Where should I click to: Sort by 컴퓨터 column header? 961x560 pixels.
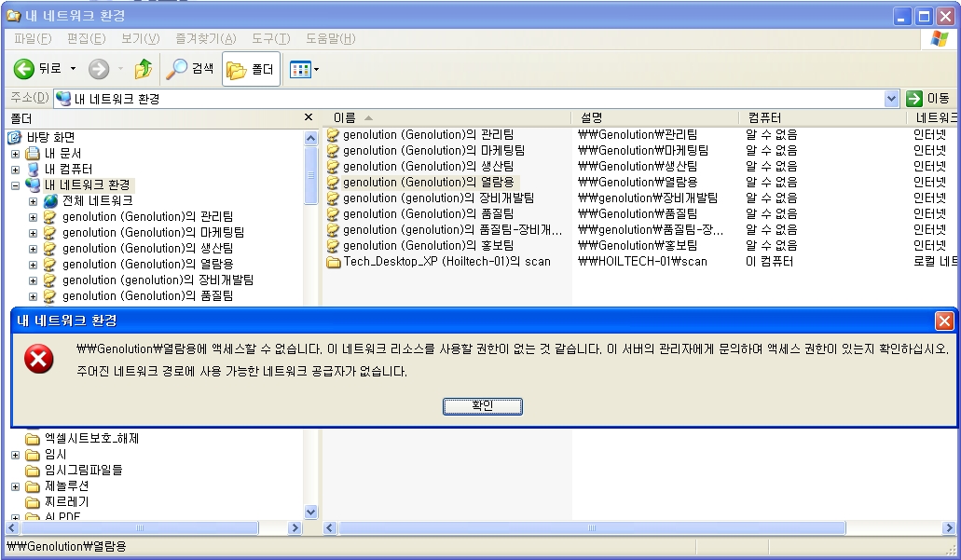point(822,117)
